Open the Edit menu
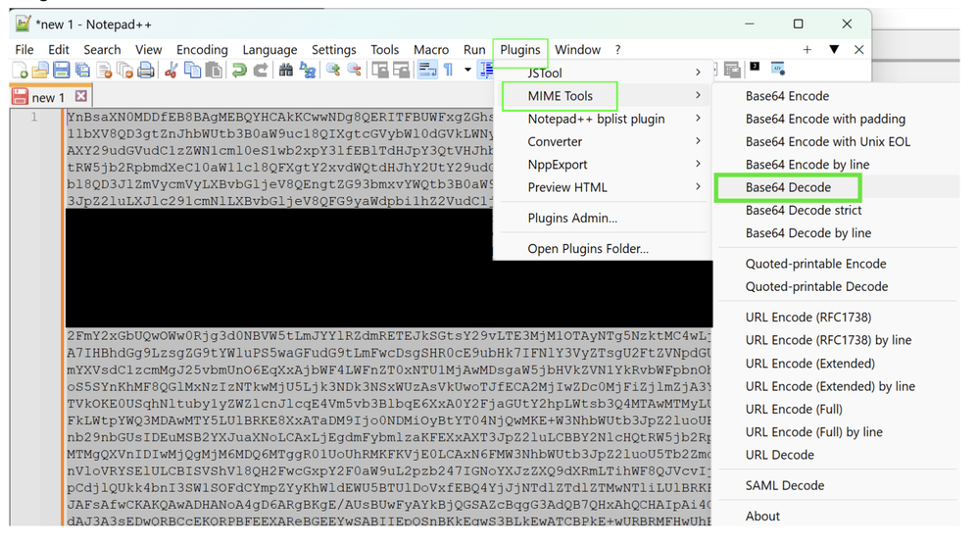 click(x=59, y=49)
